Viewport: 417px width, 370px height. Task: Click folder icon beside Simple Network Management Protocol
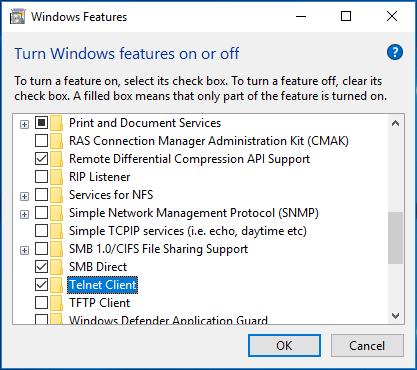pyautogui.click(x=57, y=213)
